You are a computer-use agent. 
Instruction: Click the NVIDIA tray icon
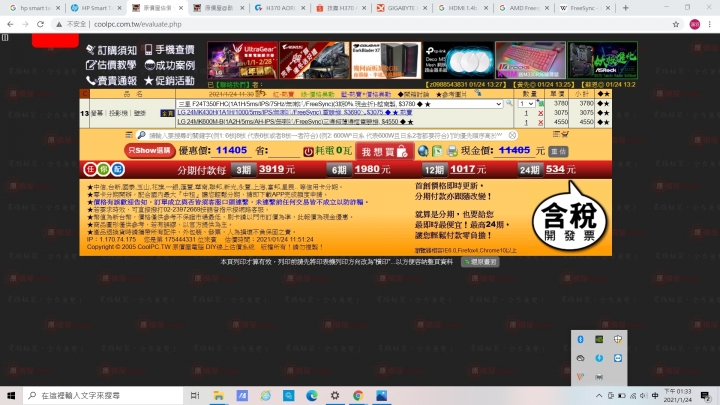pos(599,339)
